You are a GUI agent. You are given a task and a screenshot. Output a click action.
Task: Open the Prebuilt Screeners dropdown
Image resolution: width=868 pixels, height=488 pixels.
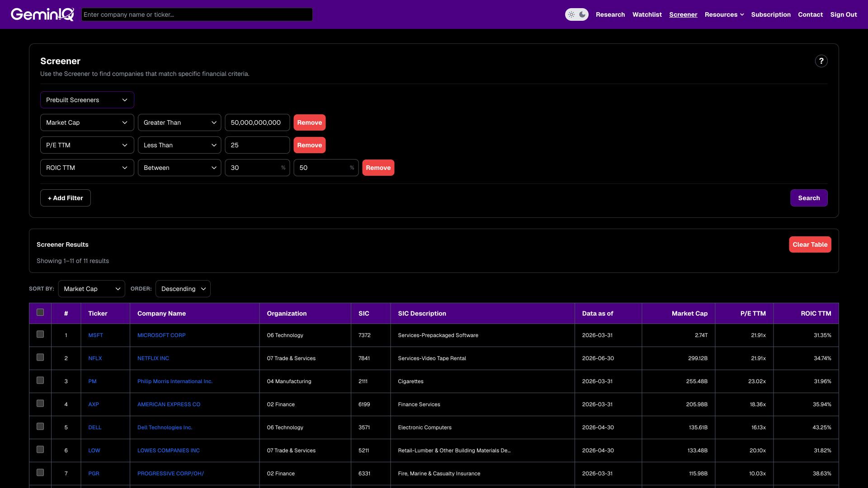(87, 100)
